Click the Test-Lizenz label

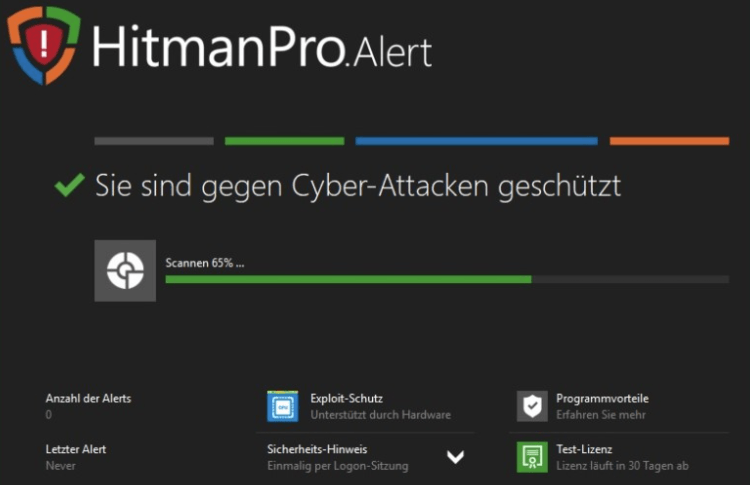[584, 449]
